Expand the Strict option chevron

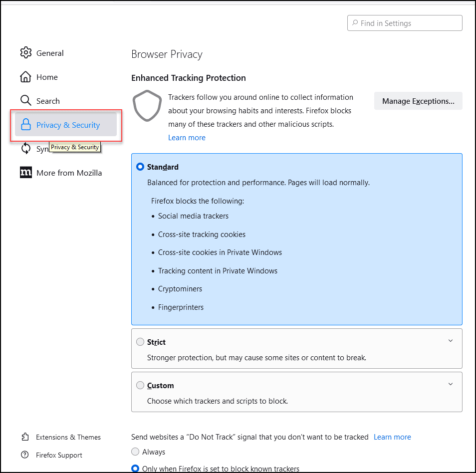(x=451, y=341)
